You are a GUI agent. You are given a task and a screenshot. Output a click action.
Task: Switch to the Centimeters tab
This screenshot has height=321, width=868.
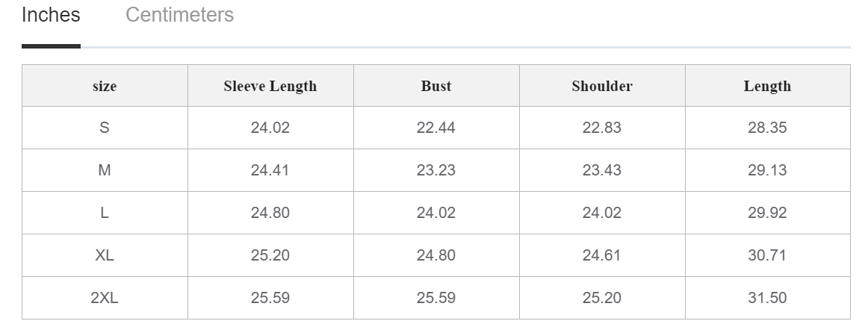click(x=179, y=15)
